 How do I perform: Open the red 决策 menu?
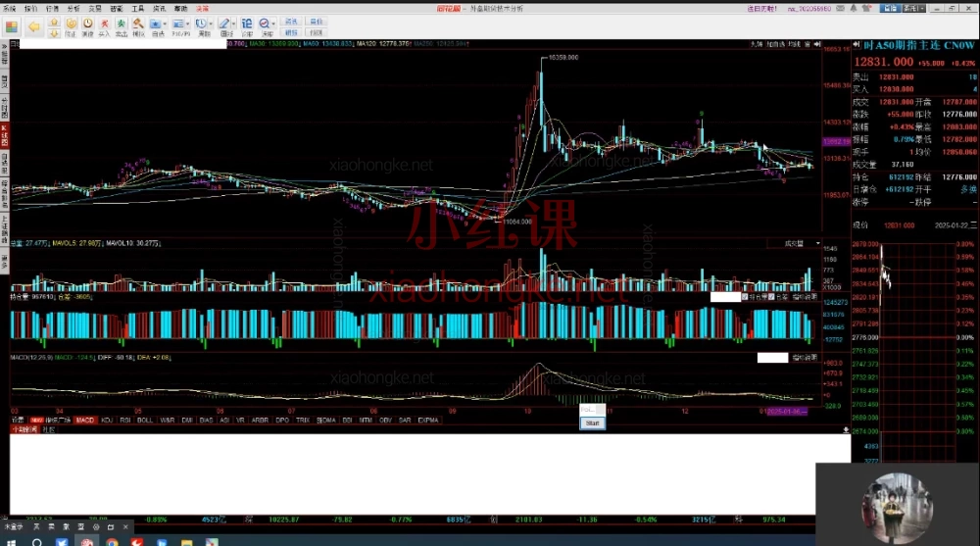coord(203,9)
